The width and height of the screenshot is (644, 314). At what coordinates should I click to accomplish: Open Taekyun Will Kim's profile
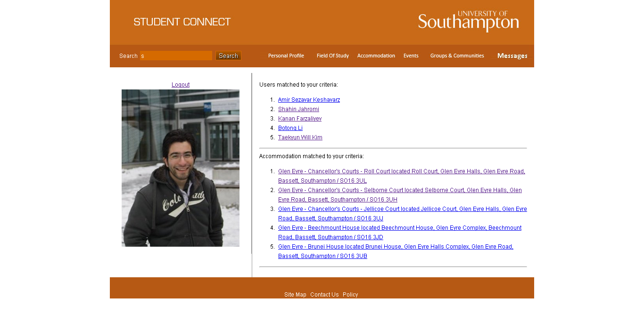point(300,137)
